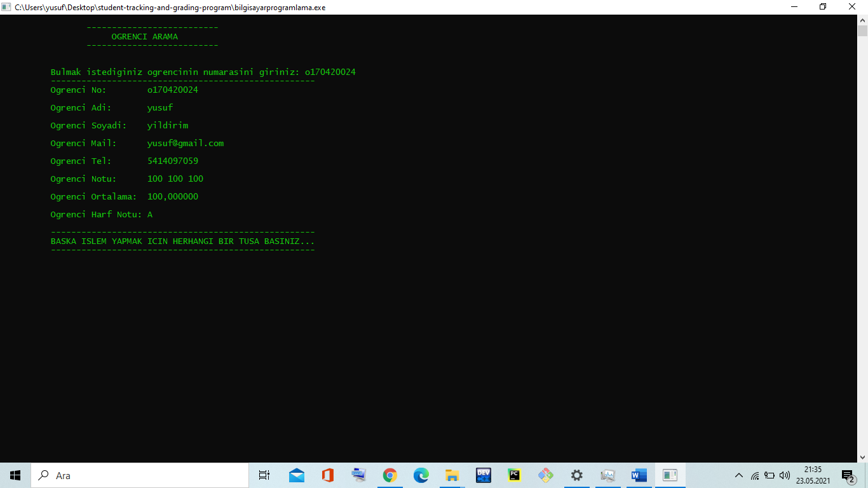Click the name value yusuf
This screenshot has width=868, height=488.
tap(160, 107)
